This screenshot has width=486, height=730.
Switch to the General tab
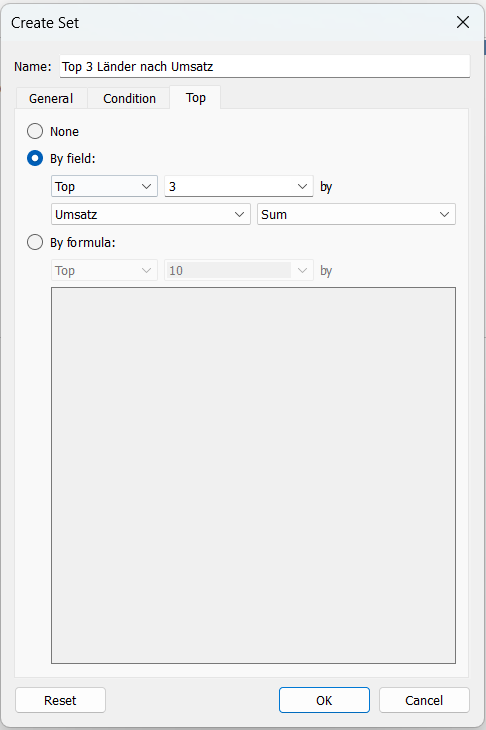pos(51,98)
